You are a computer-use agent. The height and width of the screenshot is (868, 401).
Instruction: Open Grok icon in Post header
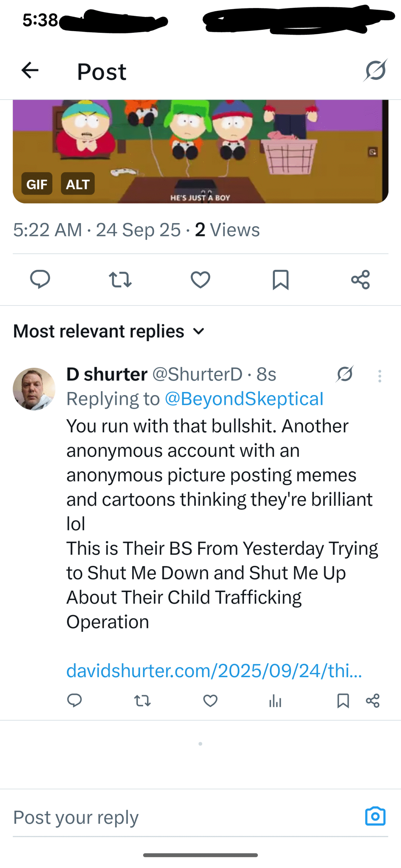click(x=376, y=70)
